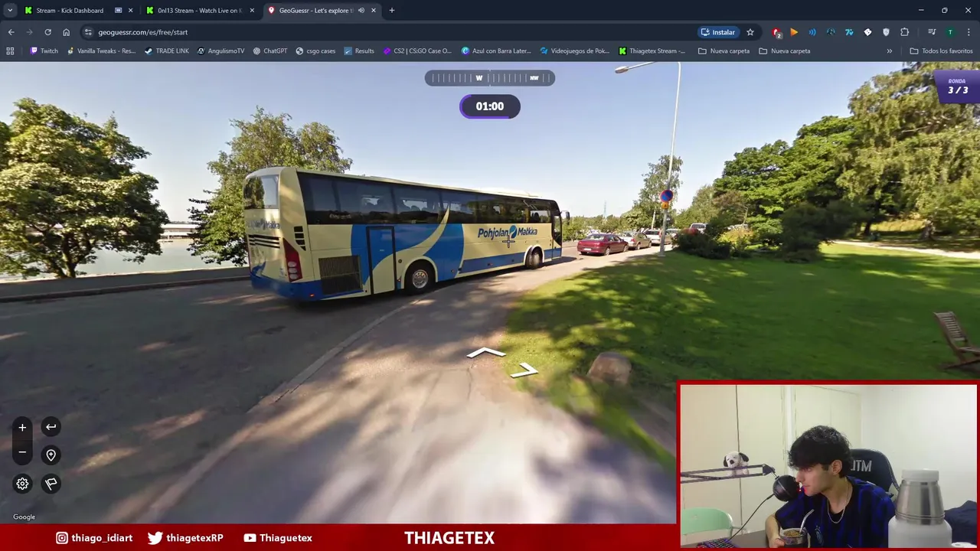Close the Stream - Kick Dashboard tab
Image resolution: width=980 pixels, height=551 pixels.
[x=131, y=11]
